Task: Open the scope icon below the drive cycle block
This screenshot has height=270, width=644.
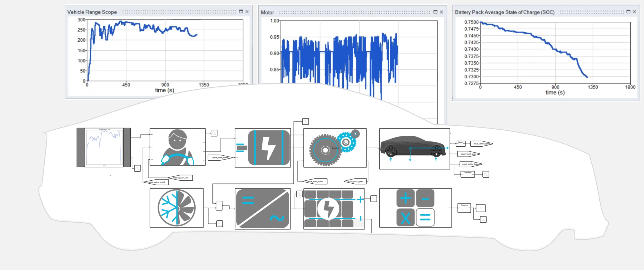Action: pyautogui.click(x=138, y=168)
